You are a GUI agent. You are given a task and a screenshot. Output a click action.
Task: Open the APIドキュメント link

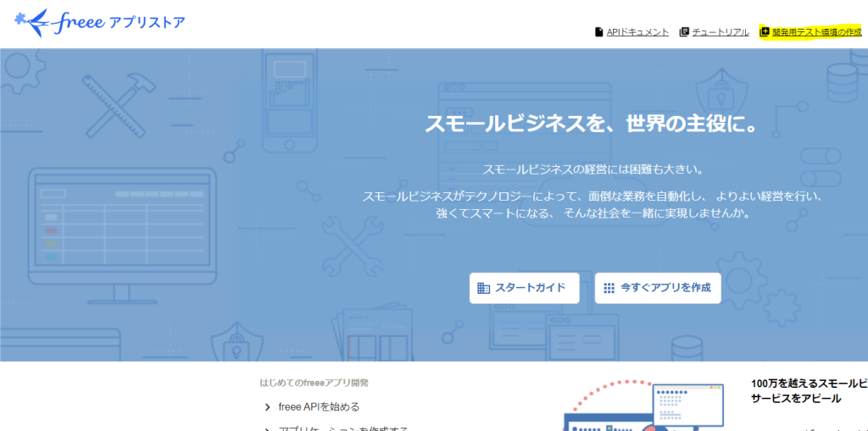tap(637, 32)
